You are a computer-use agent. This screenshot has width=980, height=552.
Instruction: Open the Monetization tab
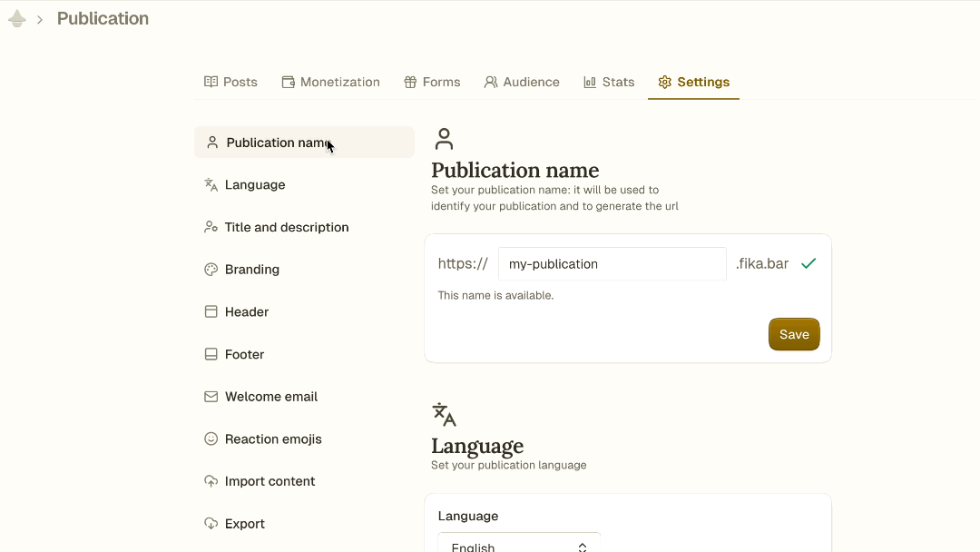point(330,82)
